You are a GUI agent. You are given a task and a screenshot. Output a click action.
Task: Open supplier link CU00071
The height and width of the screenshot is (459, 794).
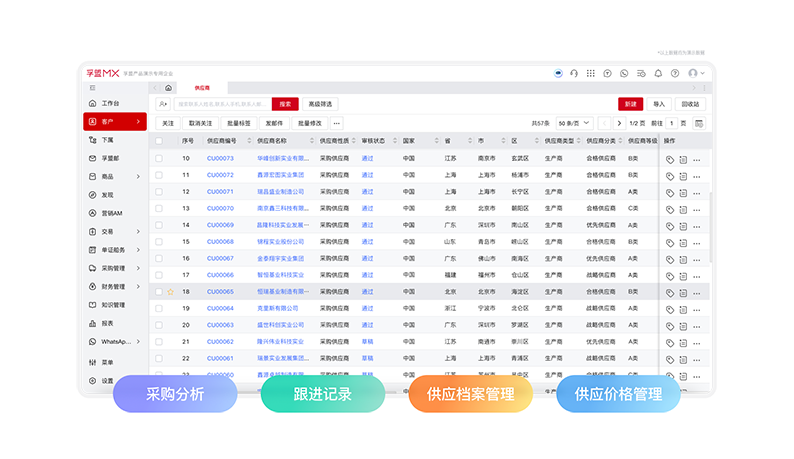tap(220, 192)
